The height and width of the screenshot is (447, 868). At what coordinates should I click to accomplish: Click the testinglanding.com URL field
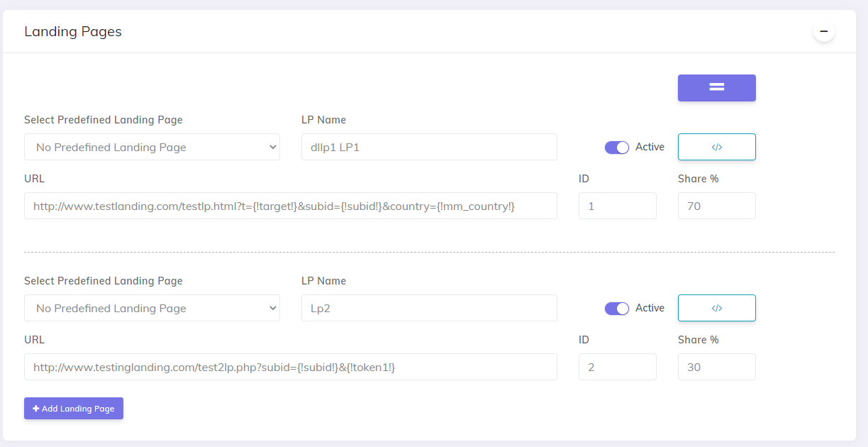pos(291,367)
